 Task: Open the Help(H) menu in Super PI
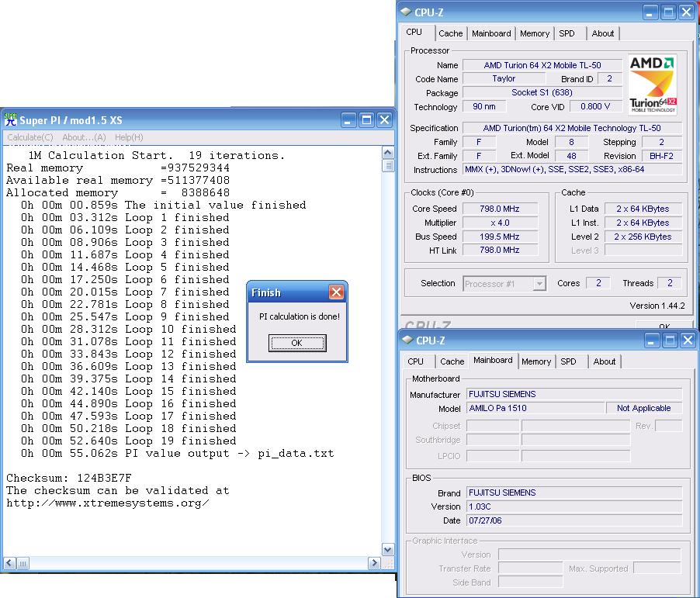point(129,137)
